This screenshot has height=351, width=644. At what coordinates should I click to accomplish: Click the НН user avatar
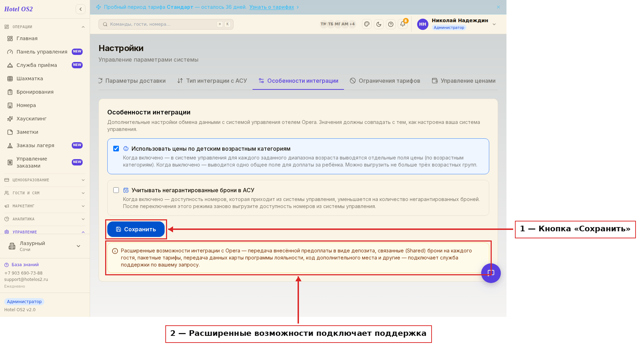423,24
